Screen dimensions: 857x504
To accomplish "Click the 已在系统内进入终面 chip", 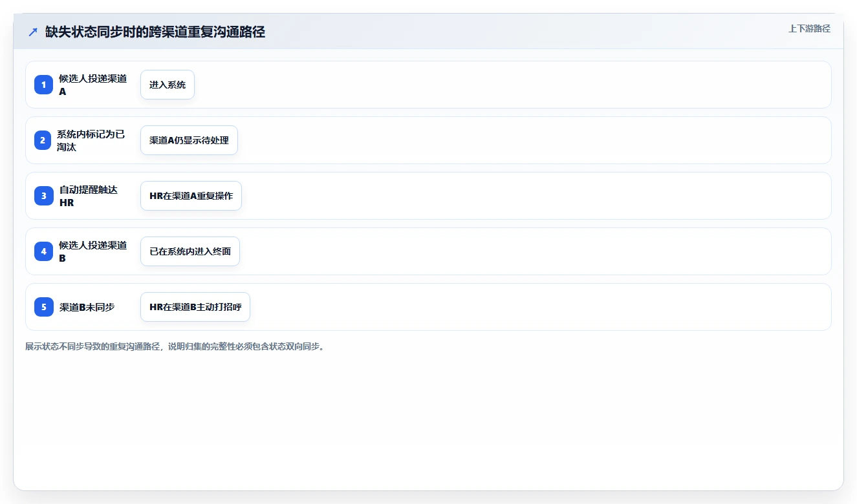I will (190, 251).
